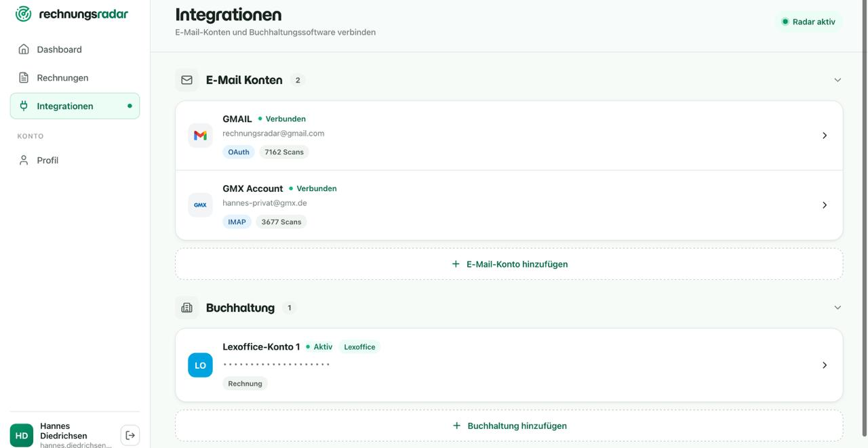This screenshot has height=448, width=868.
Task: Click the 3677 Scans badge
Action: coord(281,222)
